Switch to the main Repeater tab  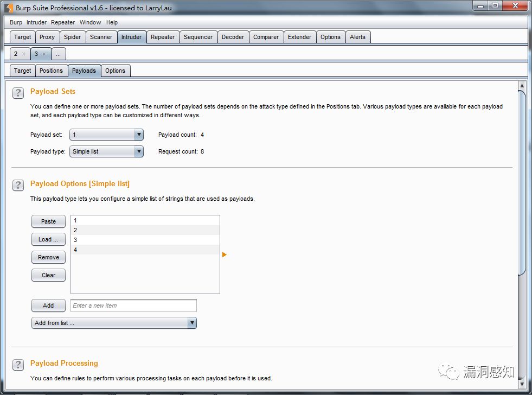tap(163, 37)
